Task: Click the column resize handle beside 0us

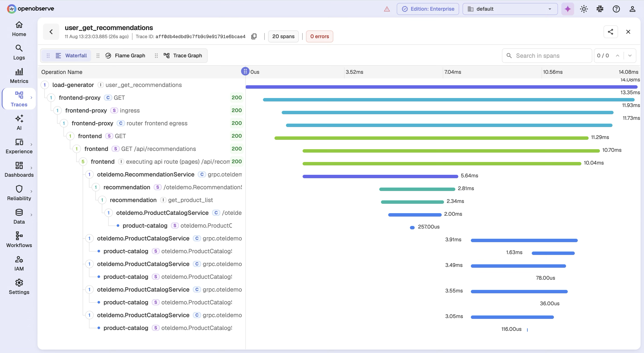Action: (245, 71)
